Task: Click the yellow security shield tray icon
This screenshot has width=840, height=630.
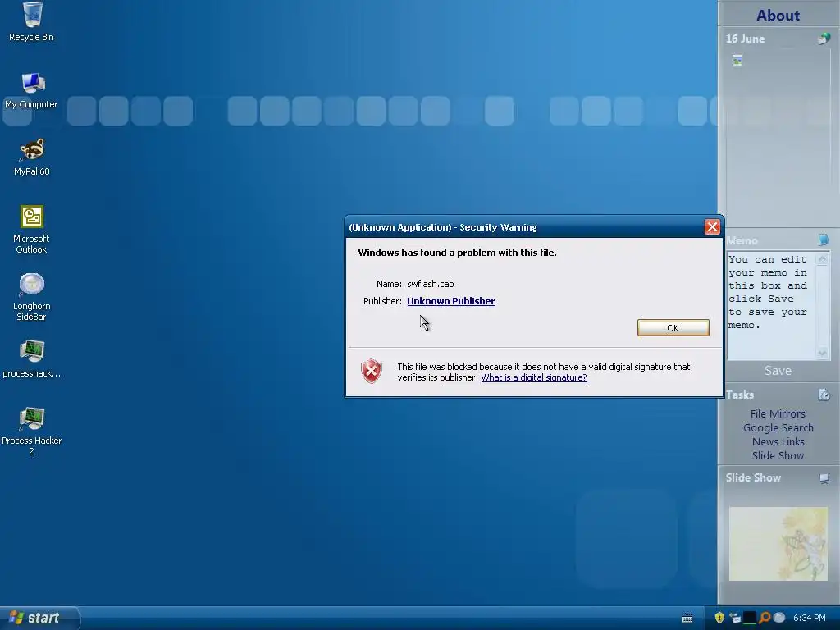Action: tap(719, 618)
